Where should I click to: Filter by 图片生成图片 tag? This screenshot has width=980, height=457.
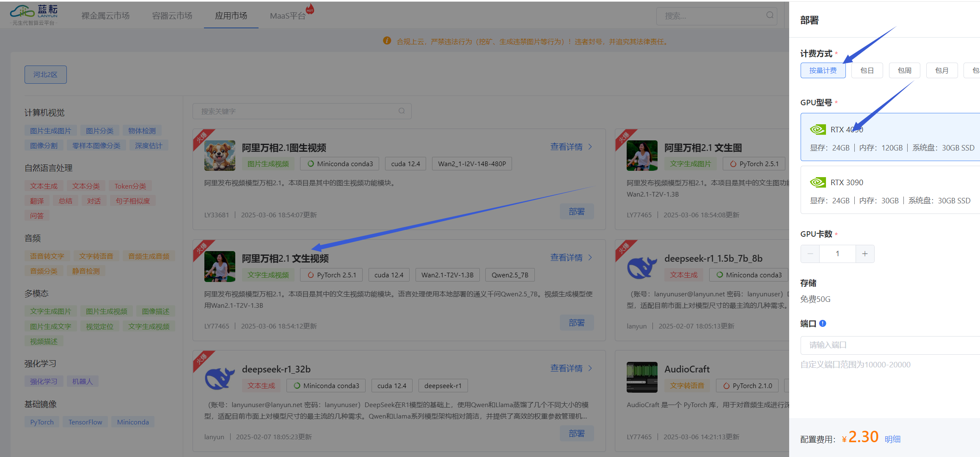[x=50, y=131]
